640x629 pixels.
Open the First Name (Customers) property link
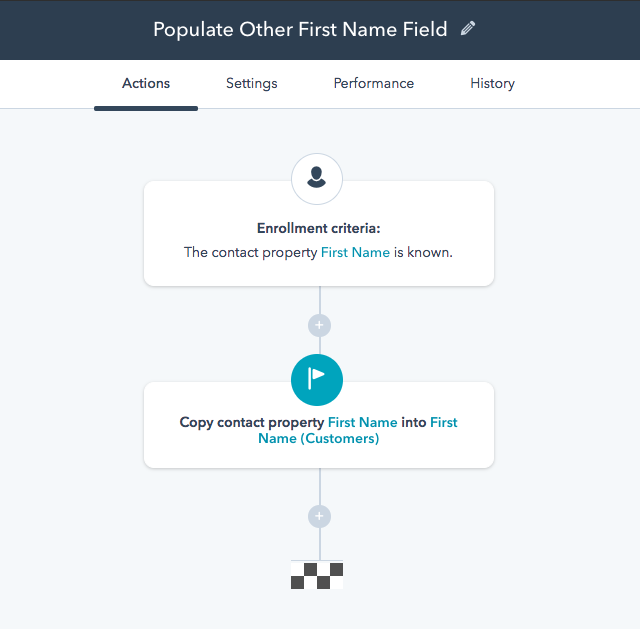(319, 439)
